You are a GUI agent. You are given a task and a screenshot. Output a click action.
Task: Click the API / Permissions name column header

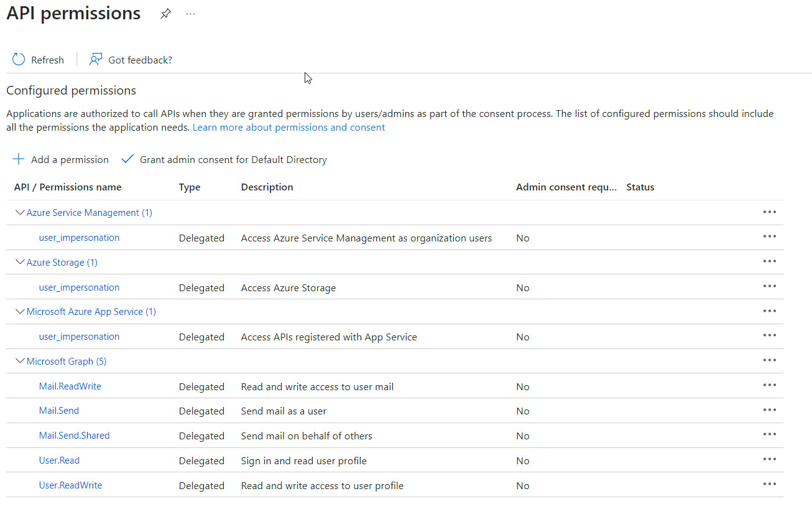coord(68,187)
